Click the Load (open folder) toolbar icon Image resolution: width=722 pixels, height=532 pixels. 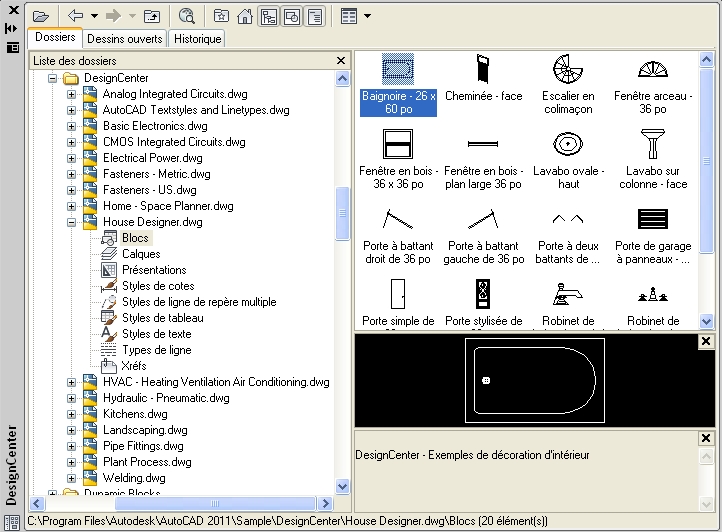pyautogui.click(x=40, y=16)
